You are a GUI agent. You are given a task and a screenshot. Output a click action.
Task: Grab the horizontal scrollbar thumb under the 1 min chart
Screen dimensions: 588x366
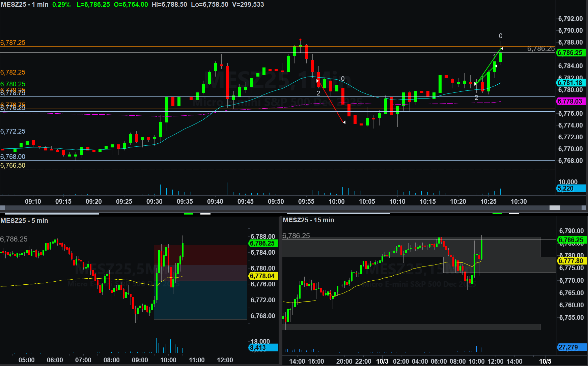[555, 208]
